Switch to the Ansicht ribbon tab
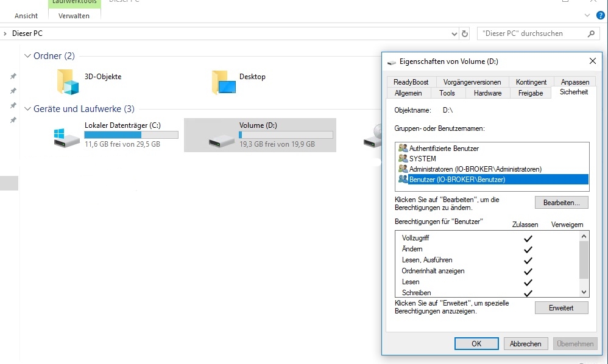608x364 pixels. 26,16
